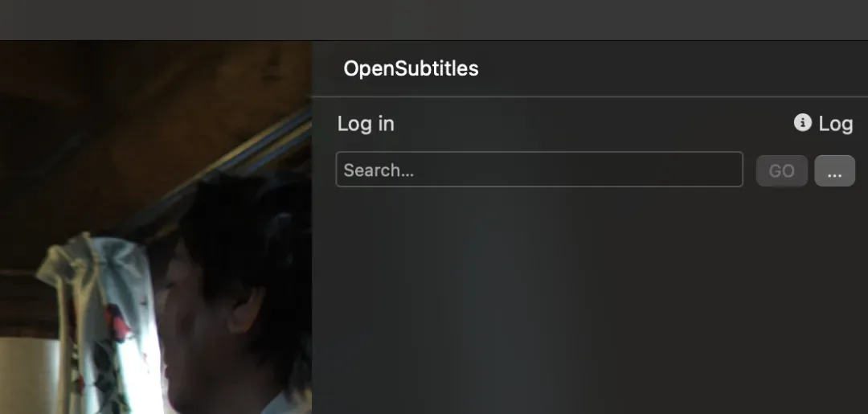Open the Log link at right

(836, 124)
